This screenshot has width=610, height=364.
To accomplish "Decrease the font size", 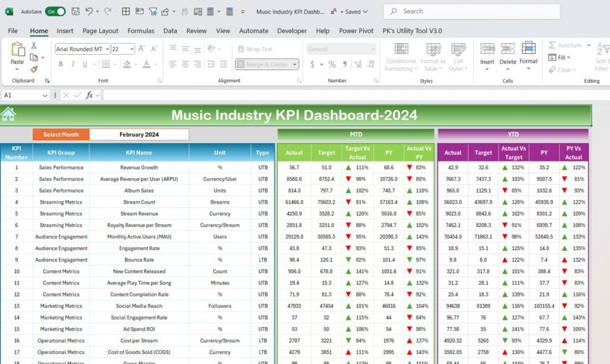I will tap(154, 49).
